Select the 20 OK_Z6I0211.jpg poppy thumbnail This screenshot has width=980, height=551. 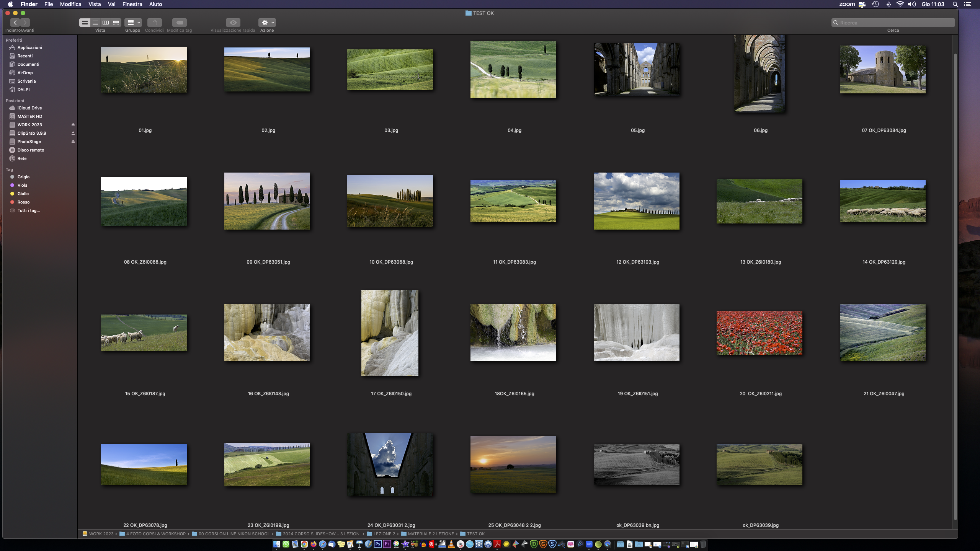pyautogui.click(x=759, y=333)
